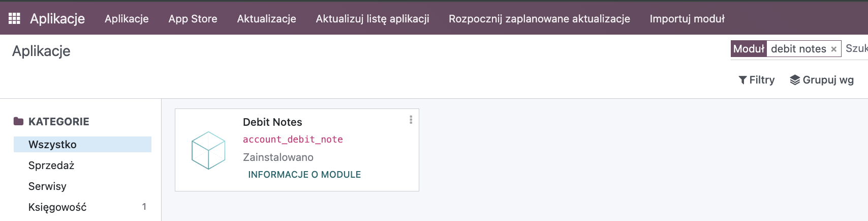Open the Debit Notes card kebab menu
The height and width of the screenshot is (221, 868).
click(x=411, y=120)
